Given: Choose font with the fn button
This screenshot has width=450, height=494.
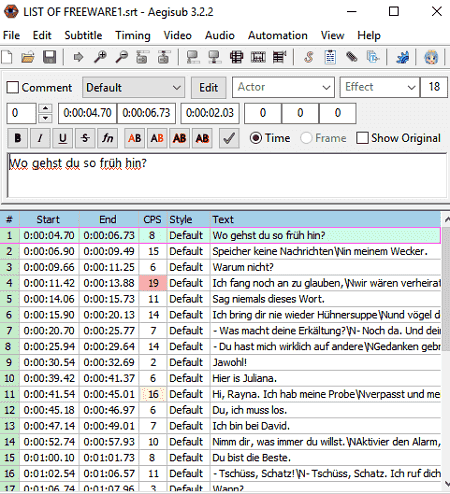Looking at the screenshot, I should coord(107,138).
